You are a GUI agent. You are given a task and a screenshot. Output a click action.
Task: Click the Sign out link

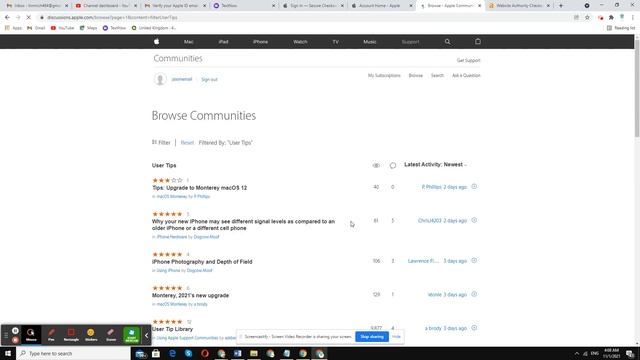(209, 80)
